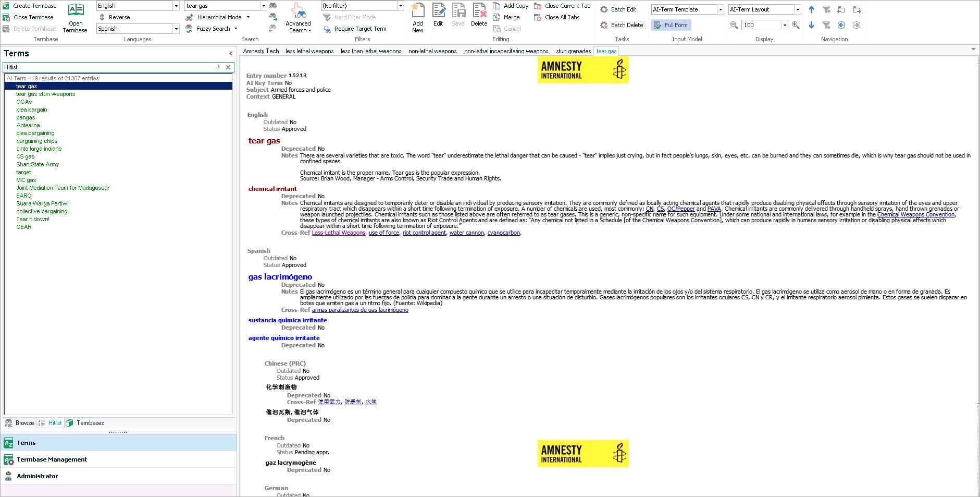Add a new entry with Add New
Image resolution: width=980 pixels, height=497 pixels.
[x=418, y=18]
